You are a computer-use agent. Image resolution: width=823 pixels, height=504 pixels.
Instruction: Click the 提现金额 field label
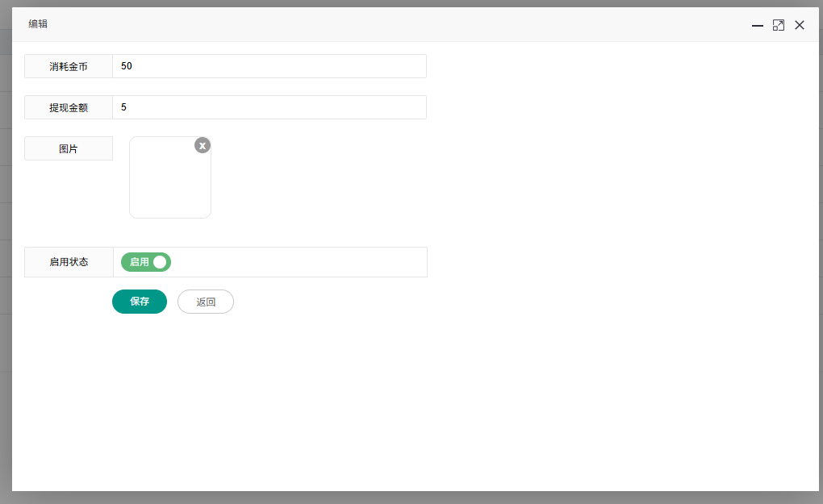coord(69,107)
